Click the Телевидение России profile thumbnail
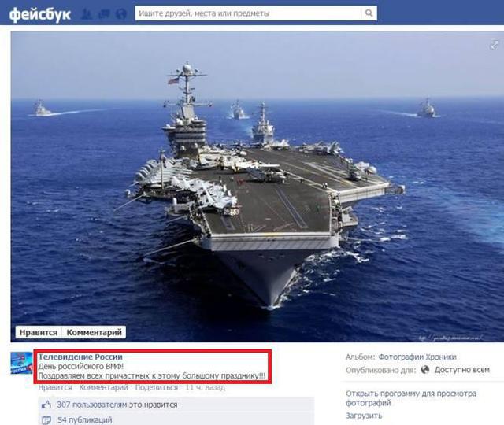The height and width of the screenshot is (425, 504). 21,363
